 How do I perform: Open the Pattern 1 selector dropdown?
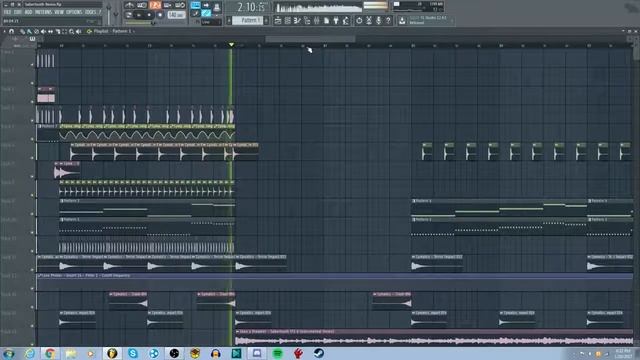pos(247,20)
